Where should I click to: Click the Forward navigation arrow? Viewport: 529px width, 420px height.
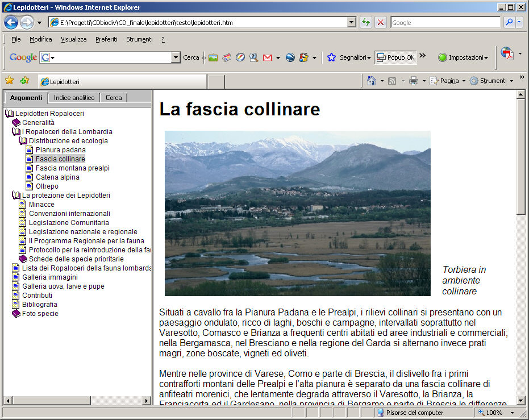(x=27, y=23)
